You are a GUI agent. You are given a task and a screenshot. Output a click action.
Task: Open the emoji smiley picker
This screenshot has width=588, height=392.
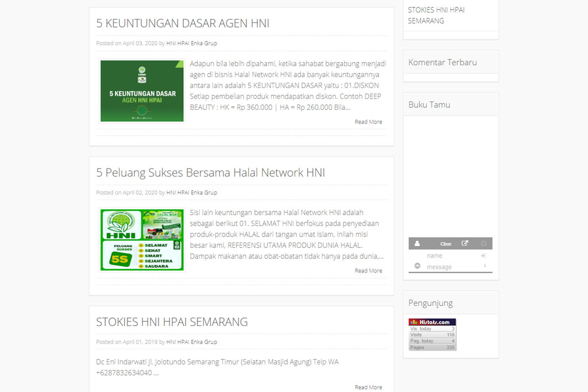pyautogui.click(x=417, y=266)
